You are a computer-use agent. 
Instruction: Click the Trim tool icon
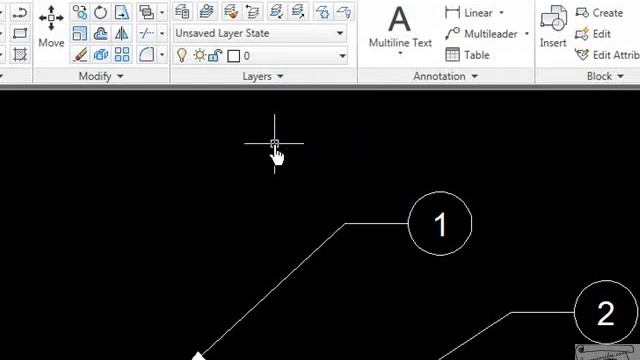[x=147, y=33]
